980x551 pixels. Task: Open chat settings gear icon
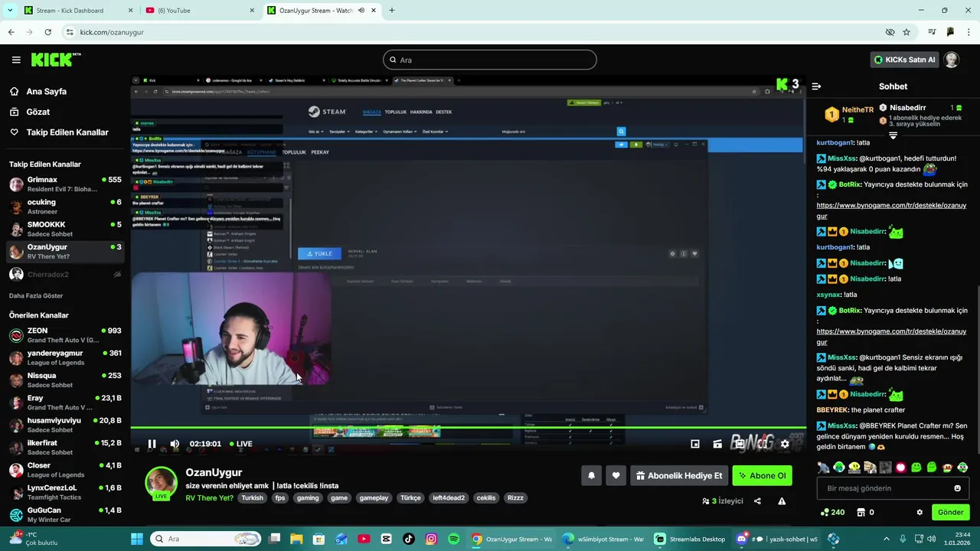click(x=920, y=512)
